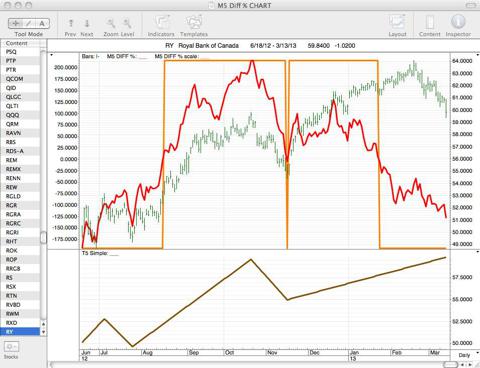The image size is (480, 368).
Task: Zoom out using left magnifier icon
Action: coord(111,23)
